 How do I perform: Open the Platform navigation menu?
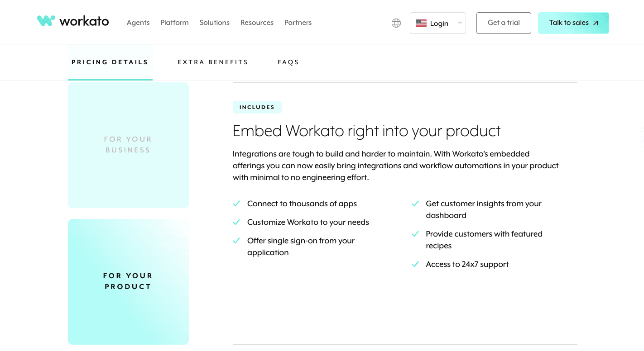(174, 23)
